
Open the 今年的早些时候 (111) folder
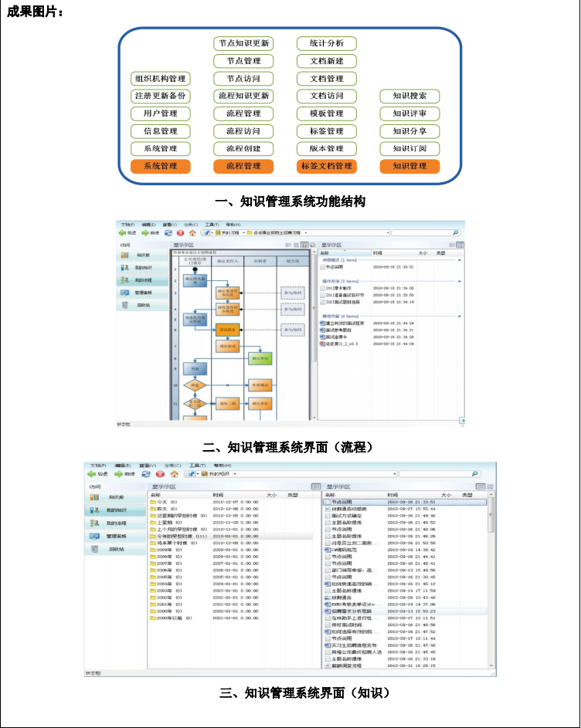click(x=179, y=536)
